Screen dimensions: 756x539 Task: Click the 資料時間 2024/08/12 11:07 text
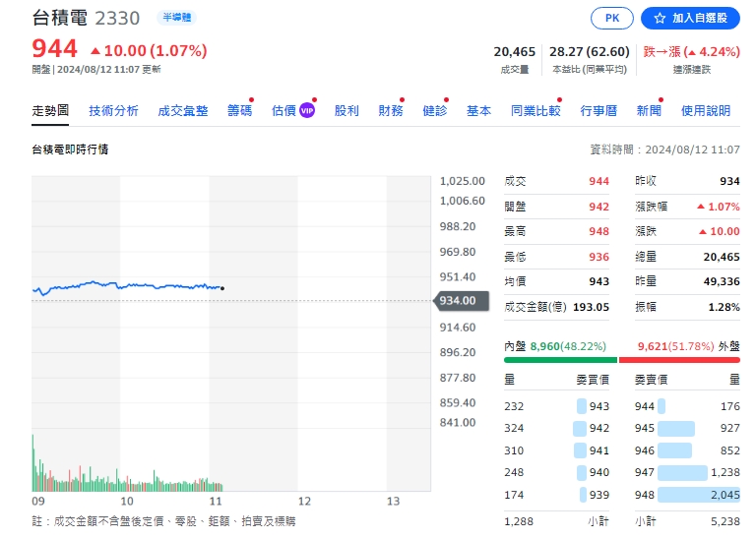tap(664, 150)
